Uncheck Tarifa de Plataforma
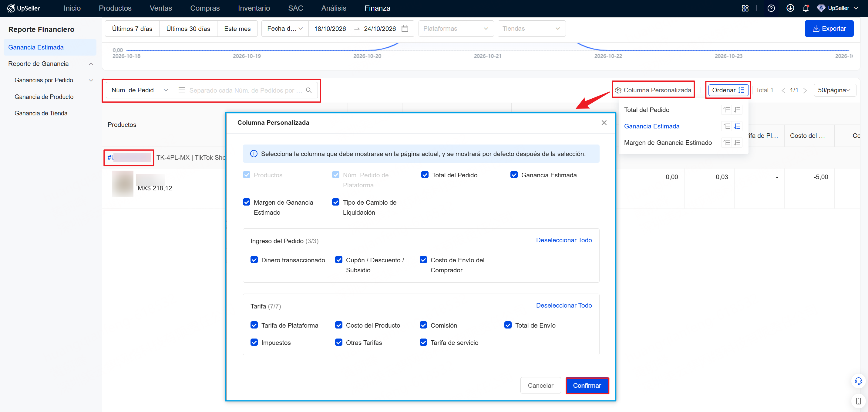The width and height of the screenshot is (868, 412). 254,325
